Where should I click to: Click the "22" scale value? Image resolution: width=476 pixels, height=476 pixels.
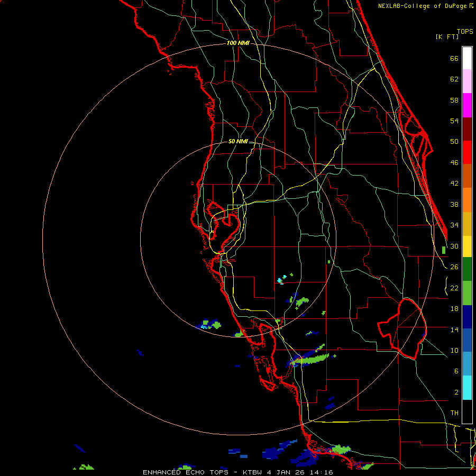click(454, 288)
